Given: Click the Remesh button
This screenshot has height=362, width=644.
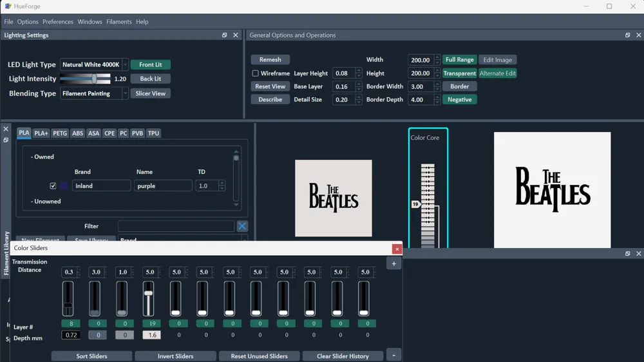Looking at the screenshot, I should coord(270,59).
